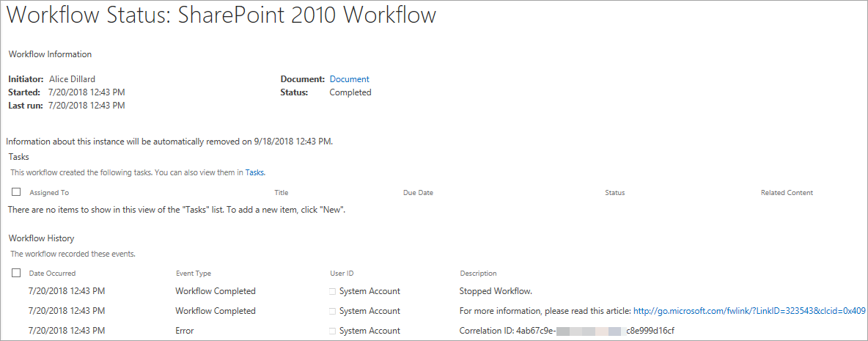The height and width of the screenshot is (341, 868).
Task: Sort history by User ID column
Action: pyautogui.click(x=342, y=273)
